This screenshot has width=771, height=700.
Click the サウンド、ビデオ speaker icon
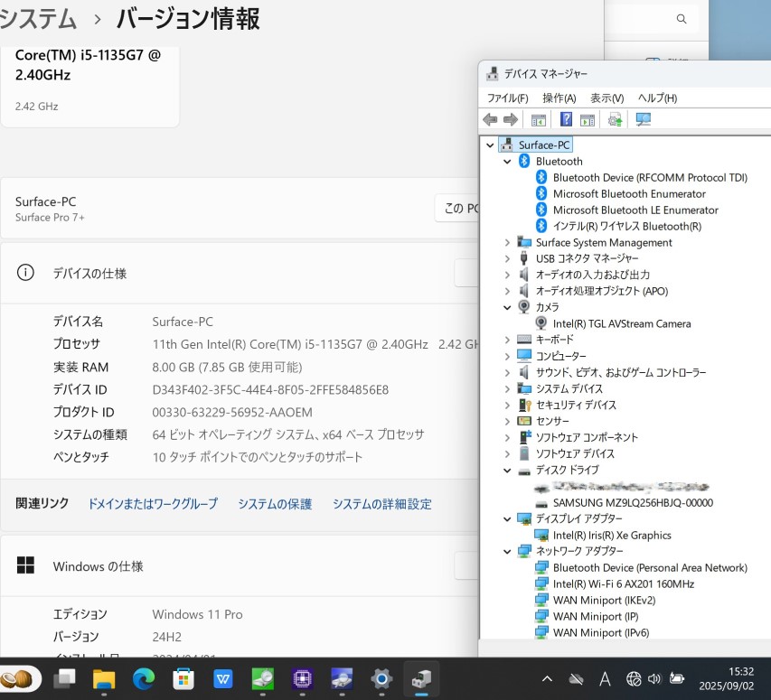click(524, 372)
